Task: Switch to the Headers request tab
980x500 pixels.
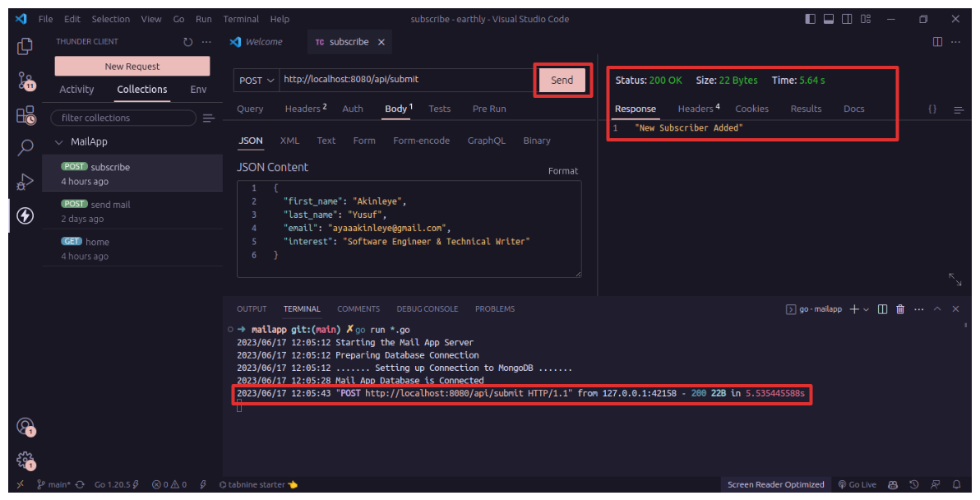Action: 305,109
